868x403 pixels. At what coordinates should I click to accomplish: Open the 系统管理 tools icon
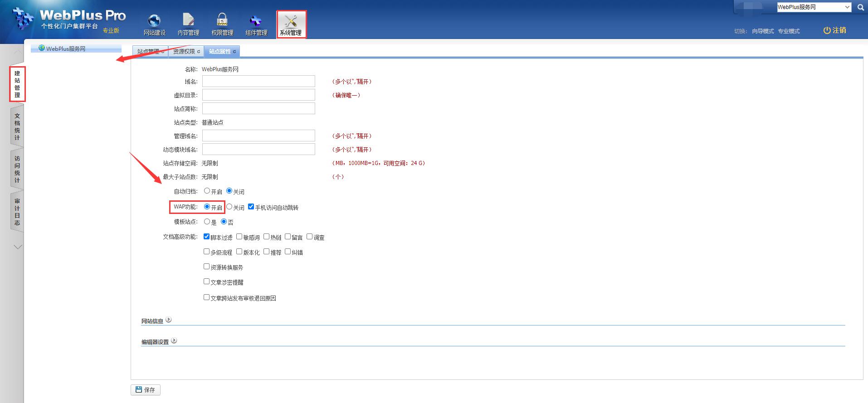tap(291, 21)
